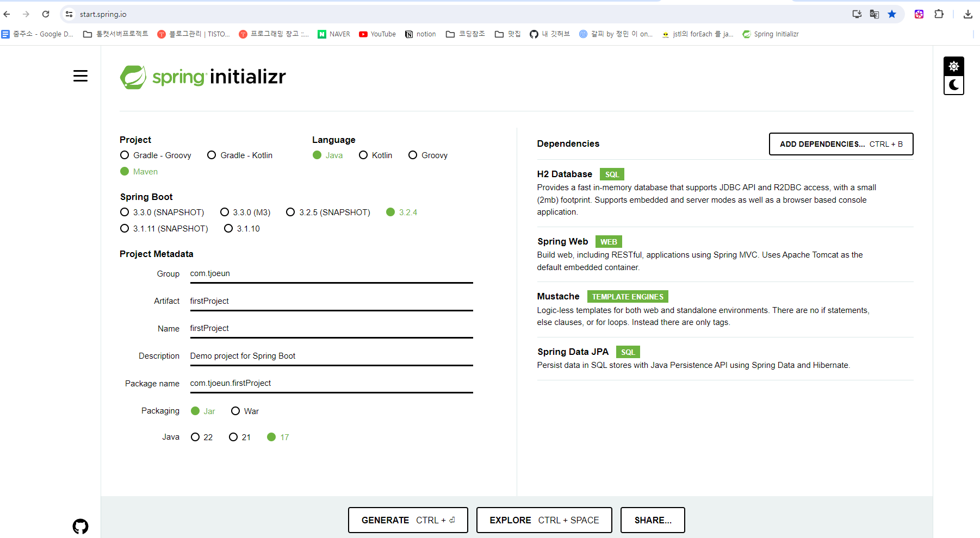Open Spring Initializr bookmark
The image size is (980, 538).
click(x=771, y=34)
